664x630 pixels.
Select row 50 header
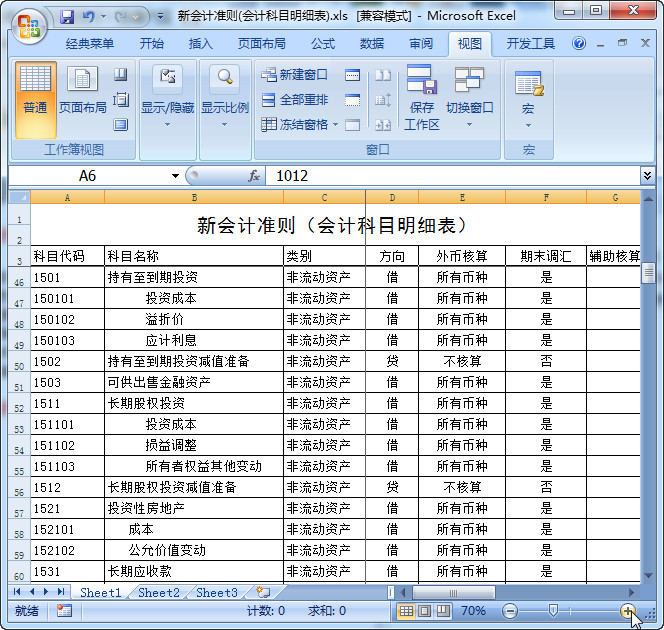click(x=19, y=362)
